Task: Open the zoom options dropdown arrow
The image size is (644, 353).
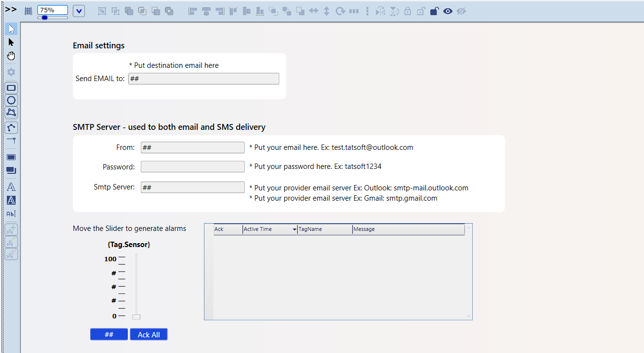Action: 79,11
